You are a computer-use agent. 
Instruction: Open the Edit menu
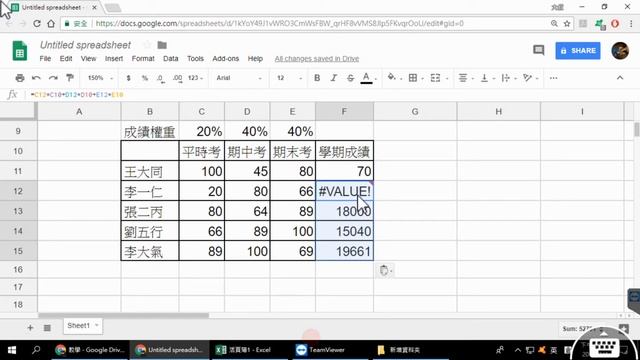66,59
